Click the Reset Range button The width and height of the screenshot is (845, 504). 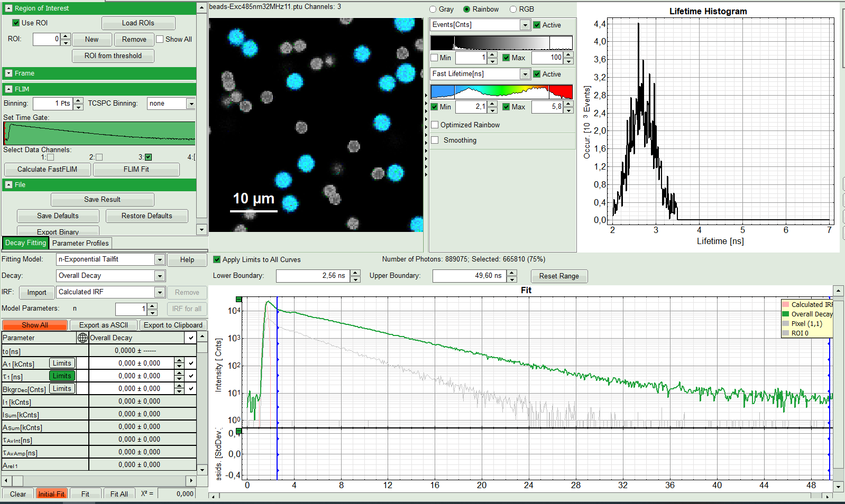coord(559,276)
